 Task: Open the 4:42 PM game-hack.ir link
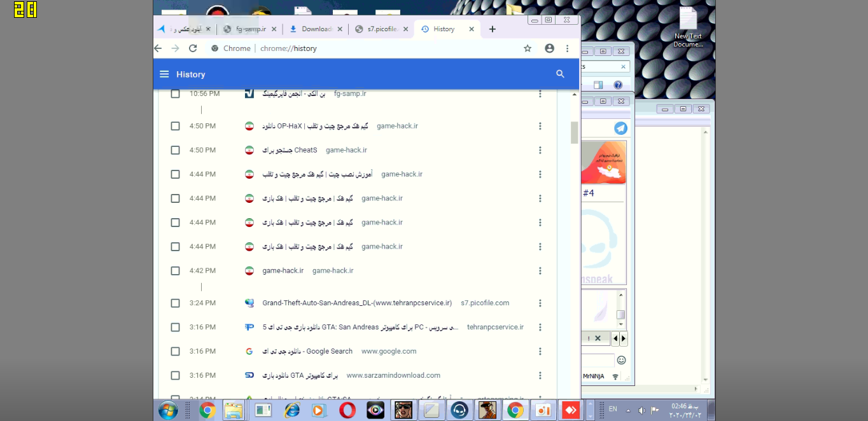click(x=283, y=271)
